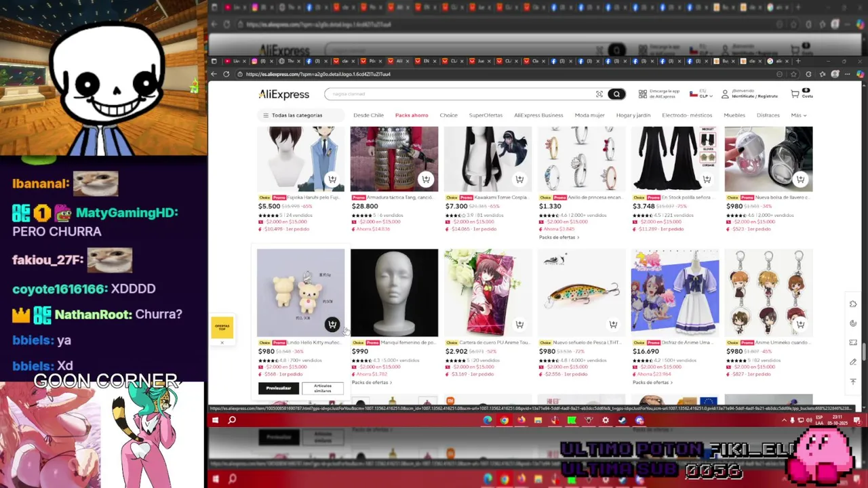Screen dimensions: 868x488
Task: Open Chrome from the Windows taskbar
Action: coord(504,420)
